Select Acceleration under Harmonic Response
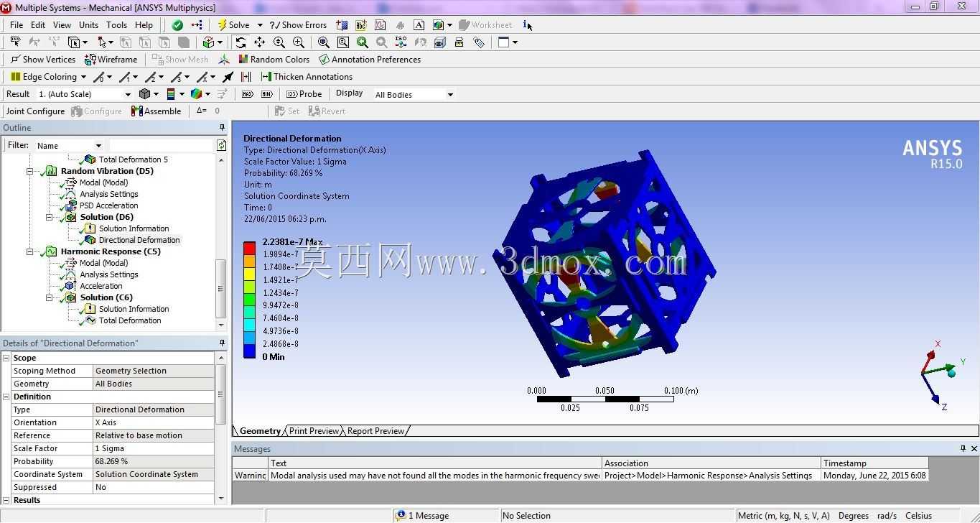980x523 pixels. click(x=101, y=286)
